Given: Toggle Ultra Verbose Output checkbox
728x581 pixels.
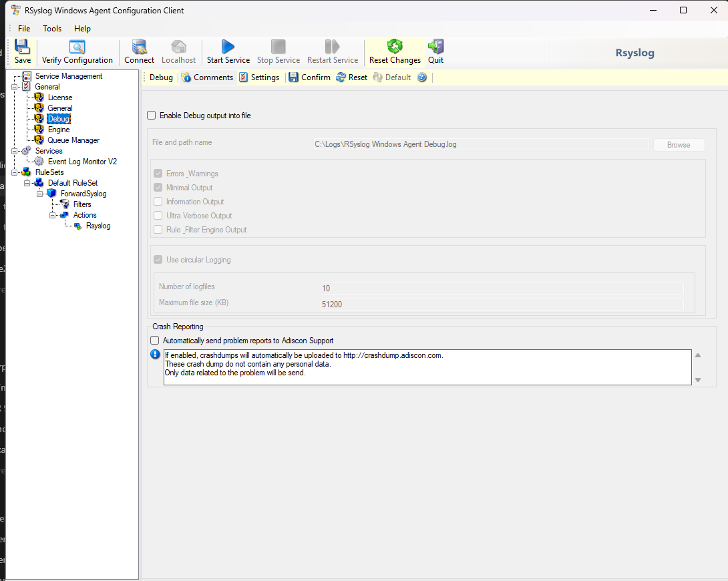Looking at the screenshot, I should pyautogui.click(x=158, y=215).
